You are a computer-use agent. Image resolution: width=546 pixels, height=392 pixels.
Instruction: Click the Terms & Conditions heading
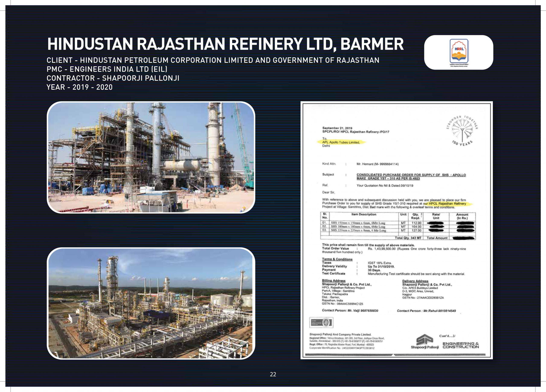pos(337,259)
